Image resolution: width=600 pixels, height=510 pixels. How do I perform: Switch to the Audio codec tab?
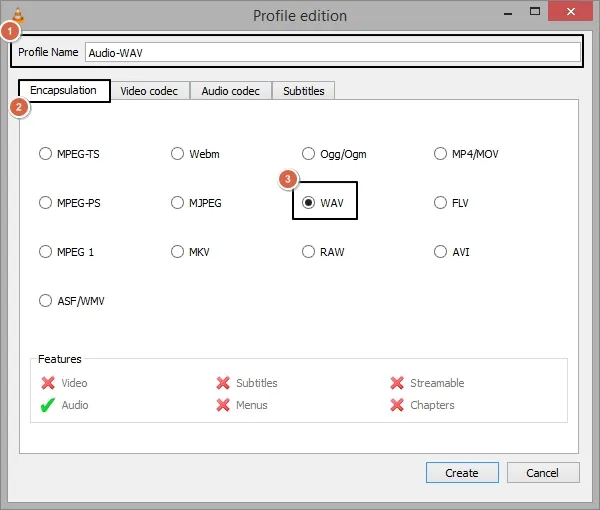[231, 91]
